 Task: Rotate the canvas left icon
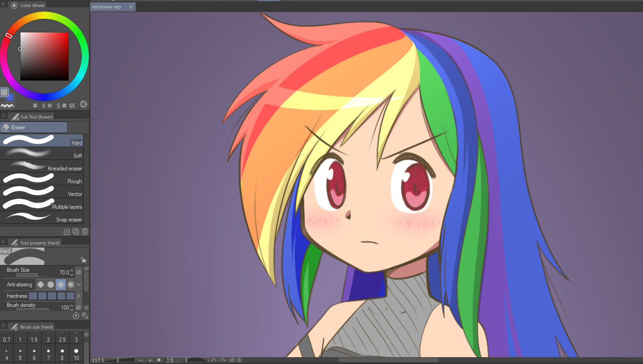point(214,360)
